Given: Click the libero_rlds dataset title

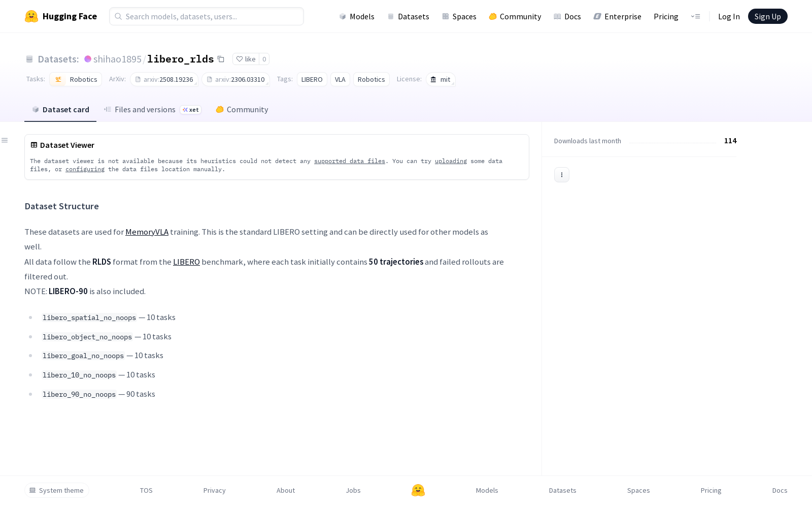Looking at the screenshot, I should coord(181,59).
